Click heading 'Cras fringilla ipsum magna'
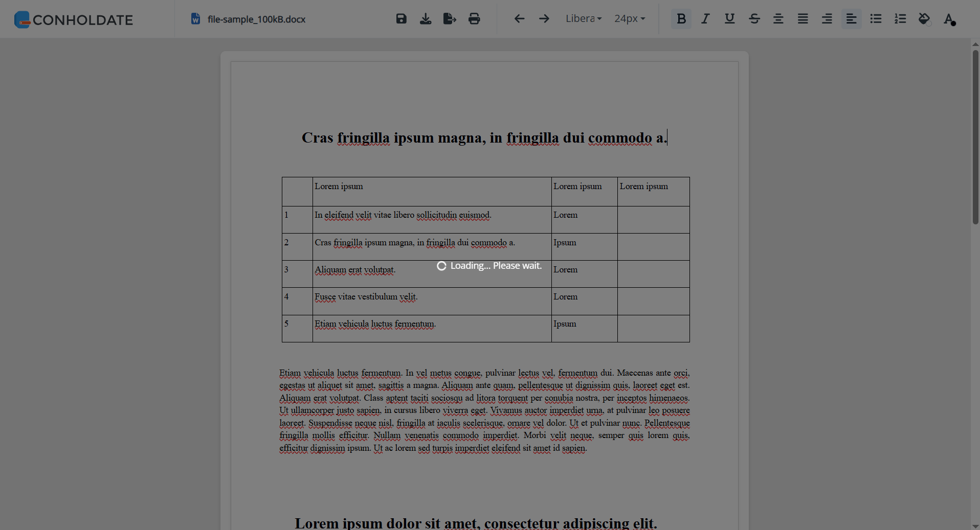This screenshot has height=530, width=980. coord(484,138)
